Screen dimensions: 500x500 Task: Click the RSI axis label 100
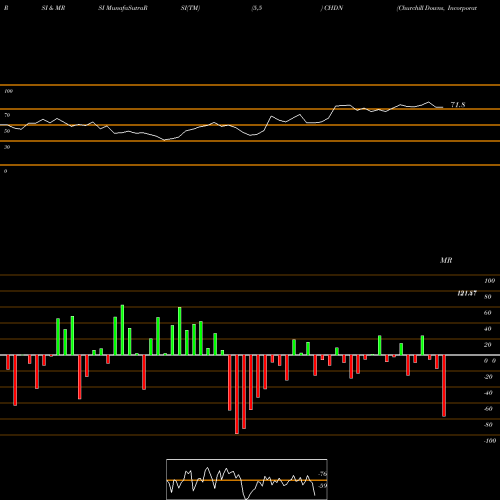[8, 91]
